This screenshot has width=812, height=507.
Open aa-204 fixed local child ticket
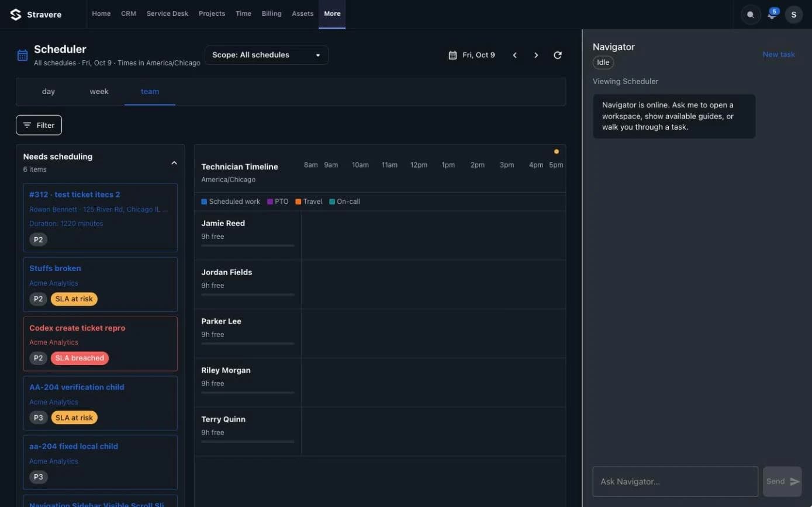(100, 462)
